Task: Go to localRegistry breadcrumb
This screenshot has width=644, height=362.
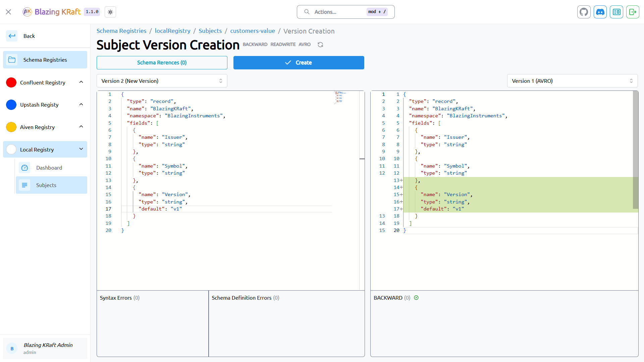Action: [x=172, y=31]
